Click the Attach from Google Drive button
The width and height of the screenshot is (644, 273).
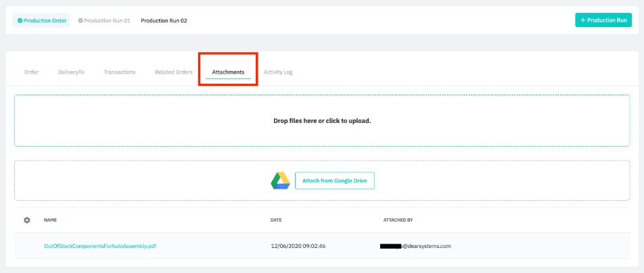(334, 180)
